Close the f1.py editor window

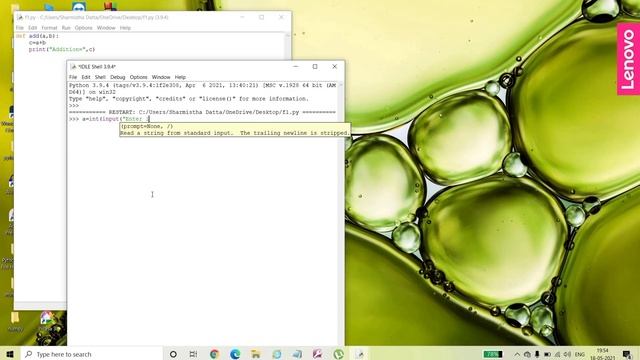pyautogui.click(x=281, y=18)
